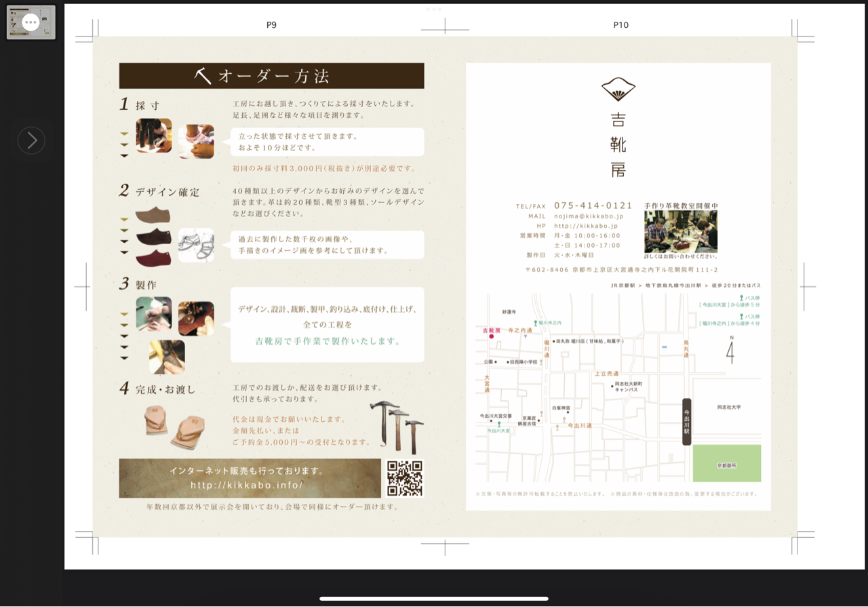Tap the ellipsis button on the page thumbnail
The image size is (868, 607).
click(31, 22)
